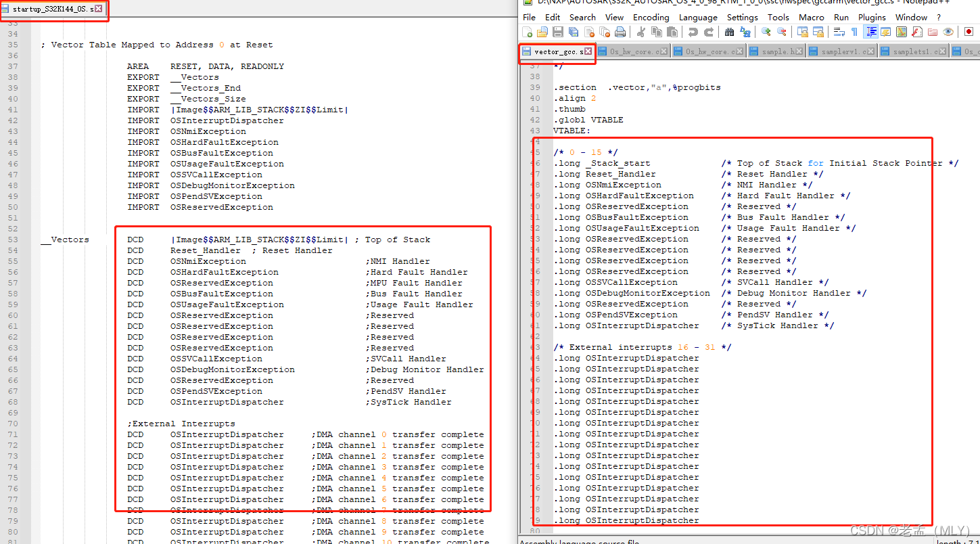The height and width of the screenshot is (544, 980).
Task: Open the View menu
Action: (614, 17)
